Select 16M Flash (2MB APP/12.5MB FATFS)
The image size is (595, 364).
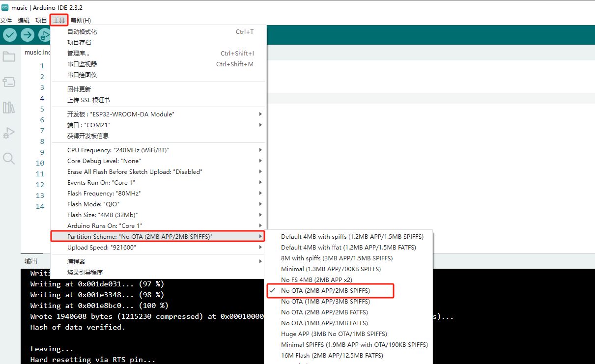coord(348,355)
